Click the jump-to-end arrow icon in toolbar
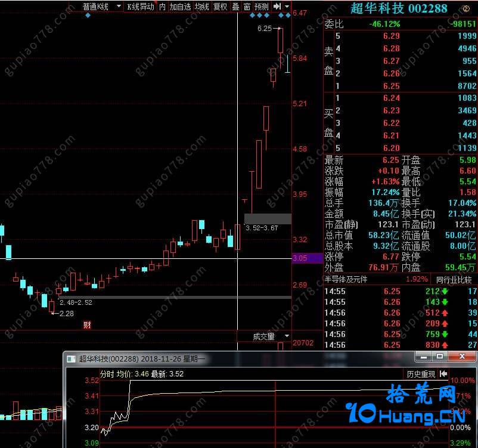Image resolution: width=478 pixels, height=448 pixels. 277,6
